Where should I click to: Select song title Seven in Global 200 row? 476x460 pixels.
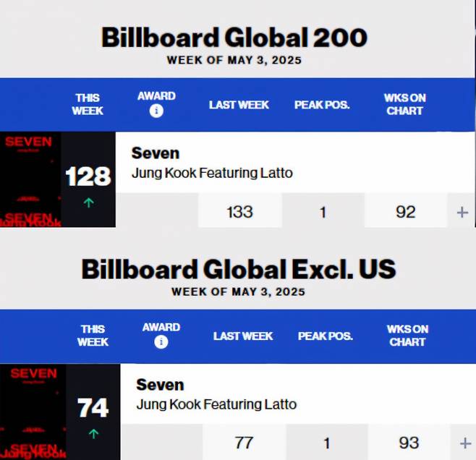156,153
